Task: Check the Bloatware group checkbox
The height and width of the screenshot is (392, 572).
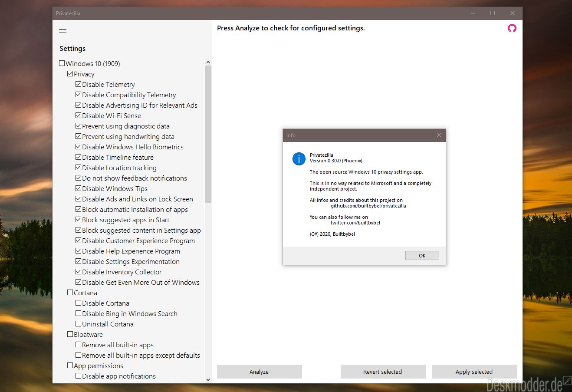Action: (70, 334)
